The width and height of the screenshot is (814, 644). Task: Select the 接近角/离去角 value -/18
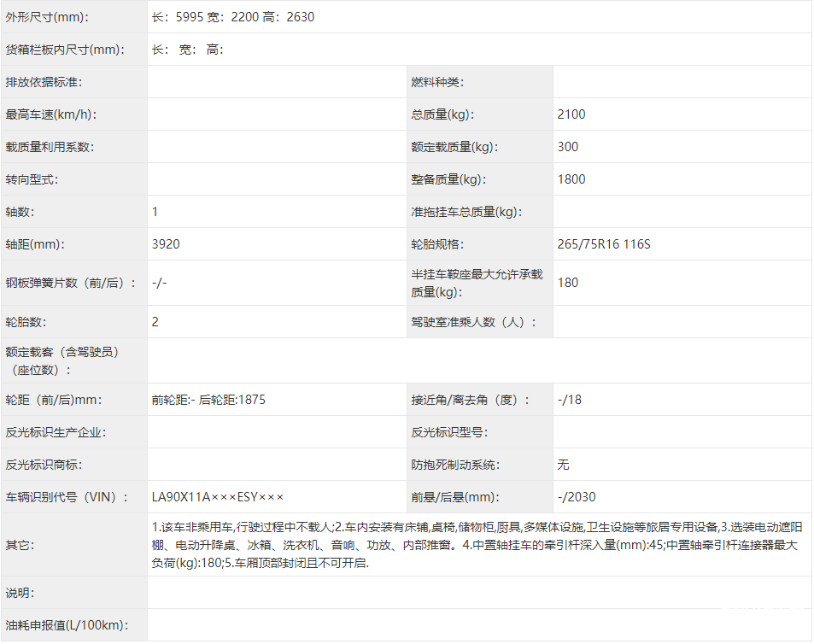570,400
